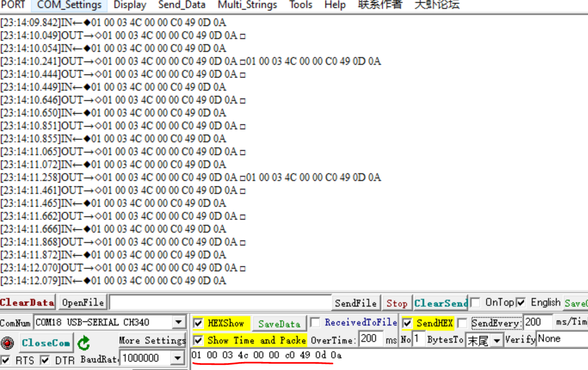Click inside the OverTime value field
588x370 pixels.
click(371, 339)
